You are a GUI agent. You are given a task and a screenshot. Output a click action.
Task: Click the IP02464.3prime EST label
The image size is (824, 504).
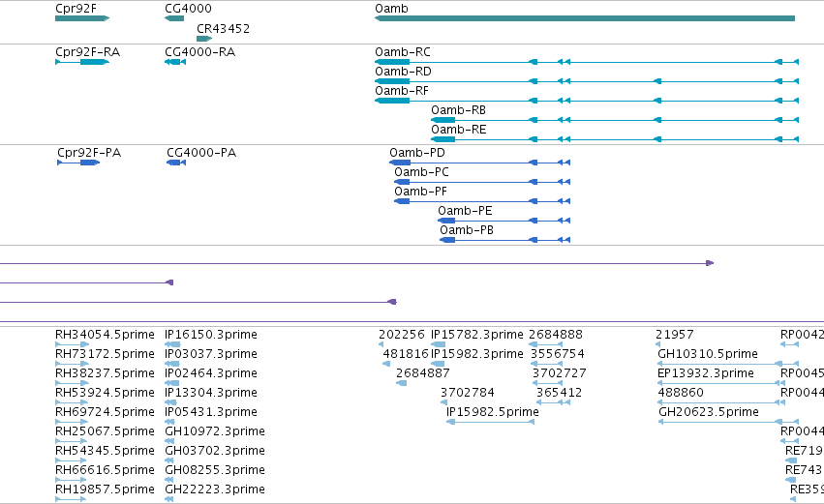[x=211, y=373]
